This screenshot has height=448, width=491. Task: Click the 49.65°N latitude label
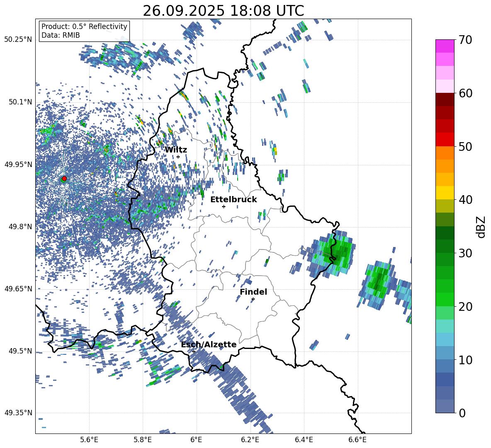pyautogui.click(x=18, y=288)
